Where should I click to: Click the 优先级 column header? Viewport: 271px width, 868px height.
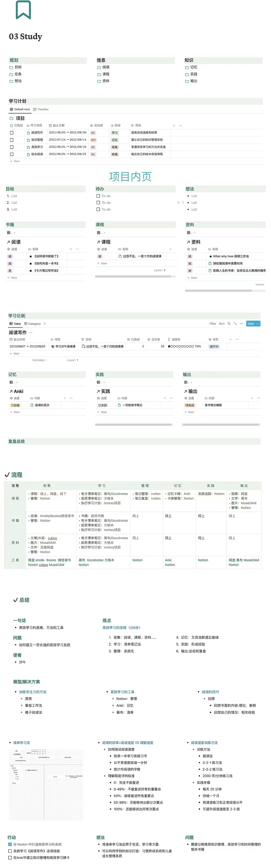coord(97,125)
